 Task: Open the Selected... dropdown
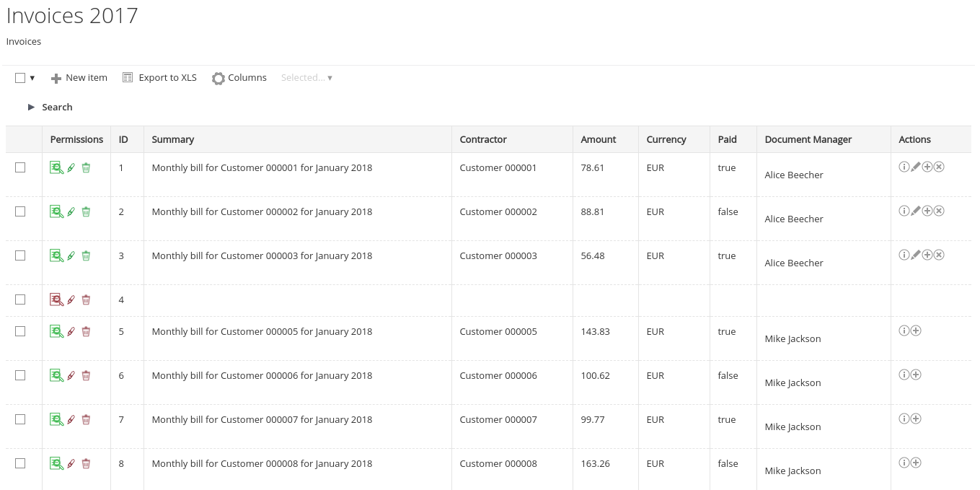(x=306, y=78)
